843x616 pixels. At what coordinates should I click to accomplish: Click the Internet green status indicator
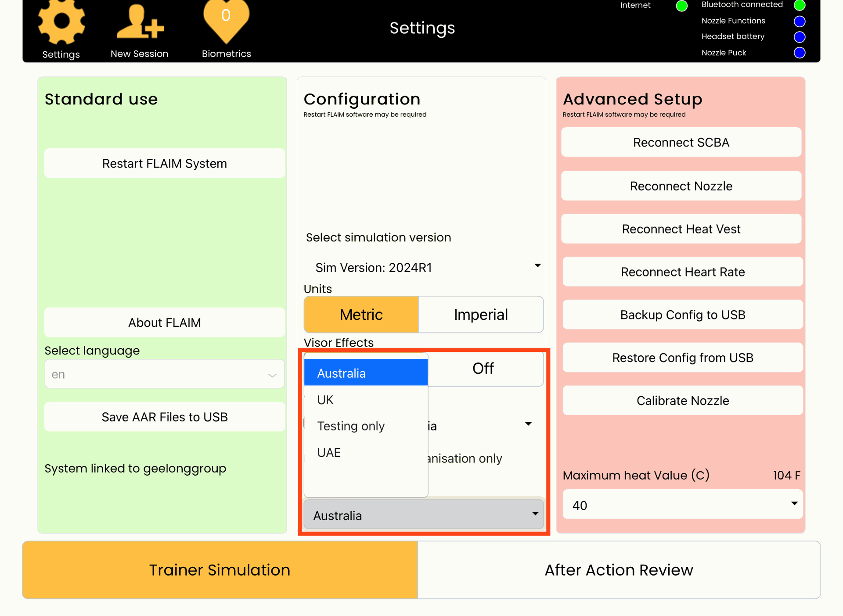pos(681,6)
